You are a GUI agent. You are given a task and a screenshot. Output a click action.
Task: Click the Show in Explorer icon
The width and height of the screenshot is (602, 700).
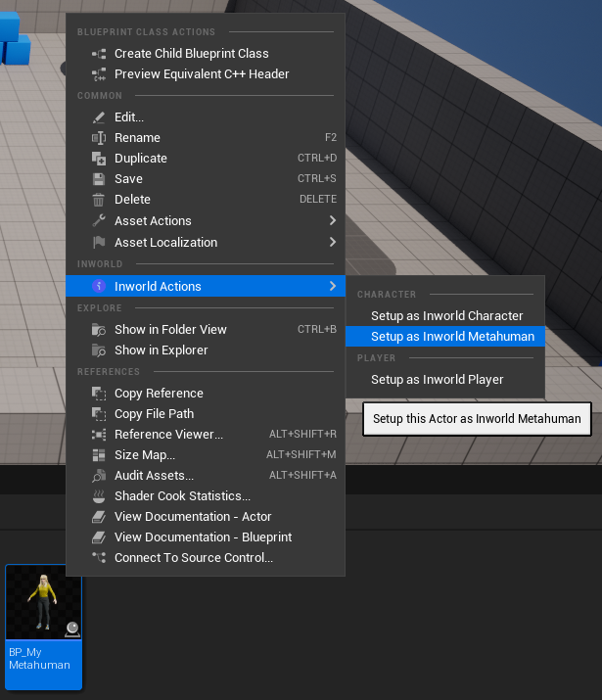coord(99,350)
